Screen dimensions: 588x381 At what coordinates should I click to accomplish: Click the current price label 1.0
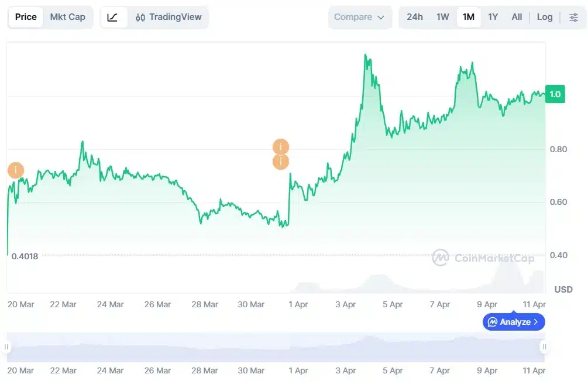tap(555, 94)
